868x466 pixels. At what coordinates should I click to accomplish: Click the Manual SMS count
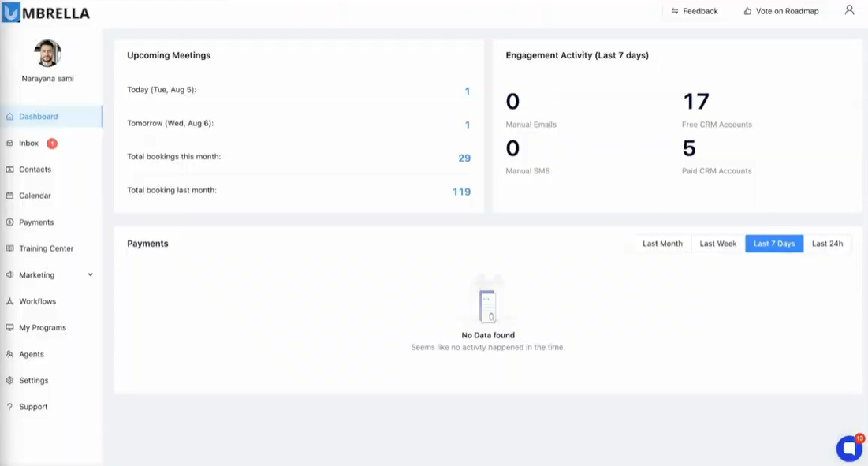pos(512,148)
